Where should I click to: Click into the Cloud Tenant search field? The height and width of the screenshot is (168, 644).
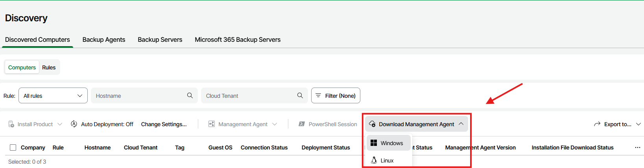coord(255,95)
